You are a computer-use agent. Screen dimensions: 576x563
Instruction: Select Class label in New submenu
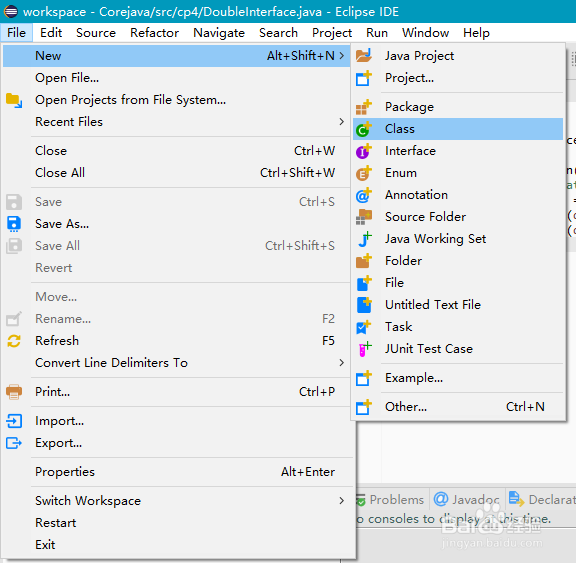[x=400, y=129]
